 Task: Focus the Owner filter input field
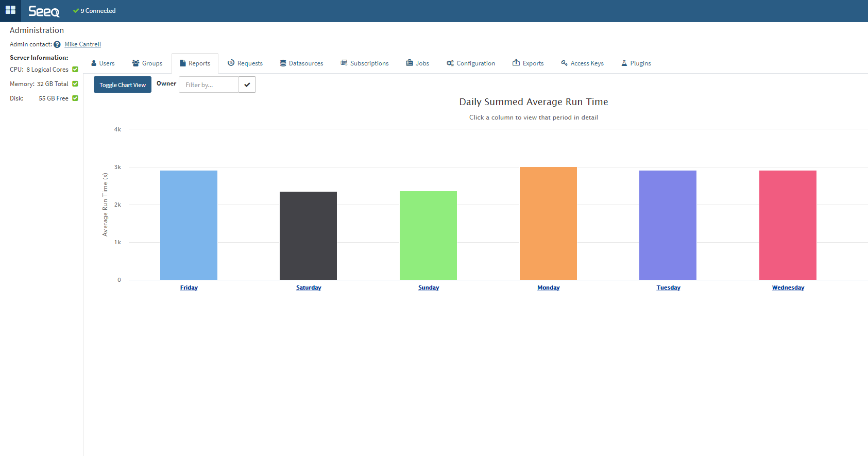coord(209,85)
